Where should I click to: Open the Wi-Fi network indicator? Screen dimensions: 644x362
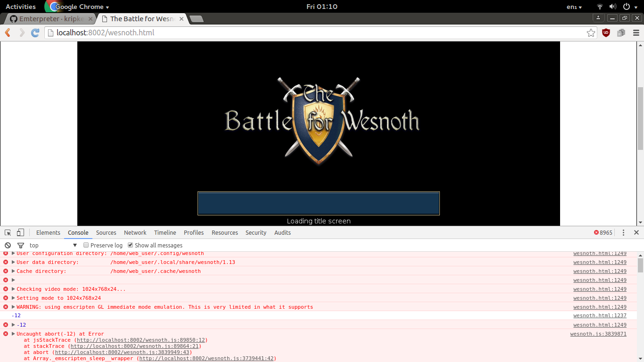pyautogui.click(x=600, y=7)
